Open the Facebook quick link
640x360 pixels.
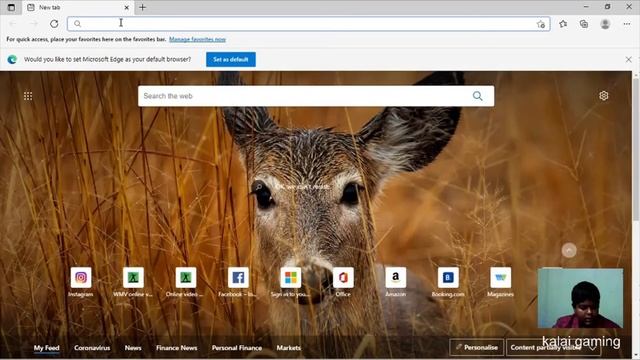tap(238, 282)
